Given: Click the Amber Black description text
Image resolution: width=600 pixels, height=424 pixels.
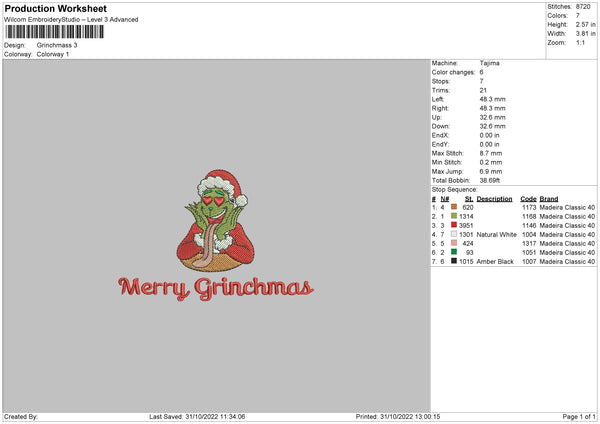Looking at the screenshot, I should (x=495, y=261).
